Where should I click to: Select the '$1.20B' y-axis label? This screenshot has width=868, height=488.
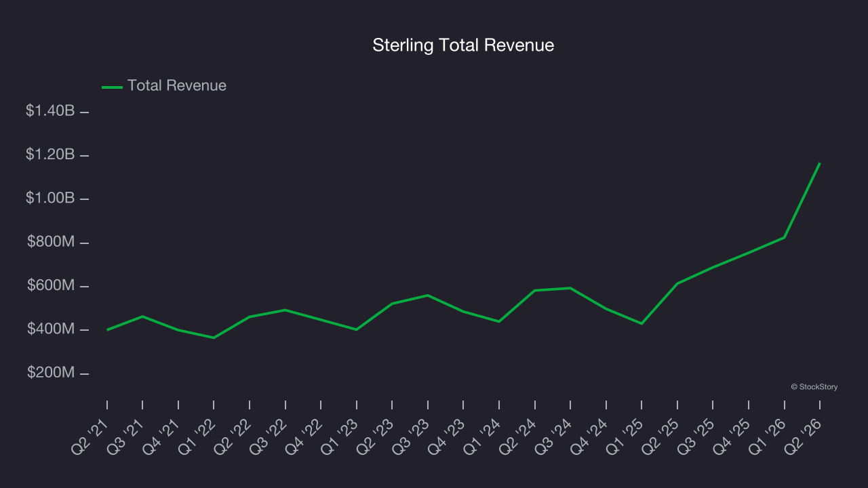point(50,155)
